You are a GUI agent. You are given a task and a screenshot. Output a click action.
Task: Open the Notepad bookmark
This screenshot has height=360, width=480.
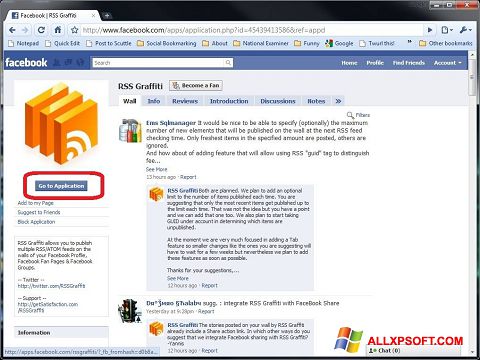(x=24, y=43)
